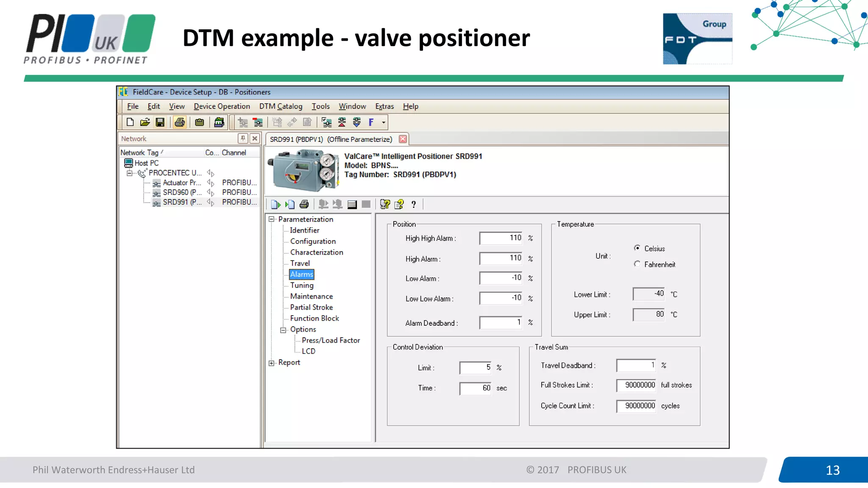
Task: Open the toolbar options dropdown arrow
Action: pyautogui.click(x=384, y=123)
